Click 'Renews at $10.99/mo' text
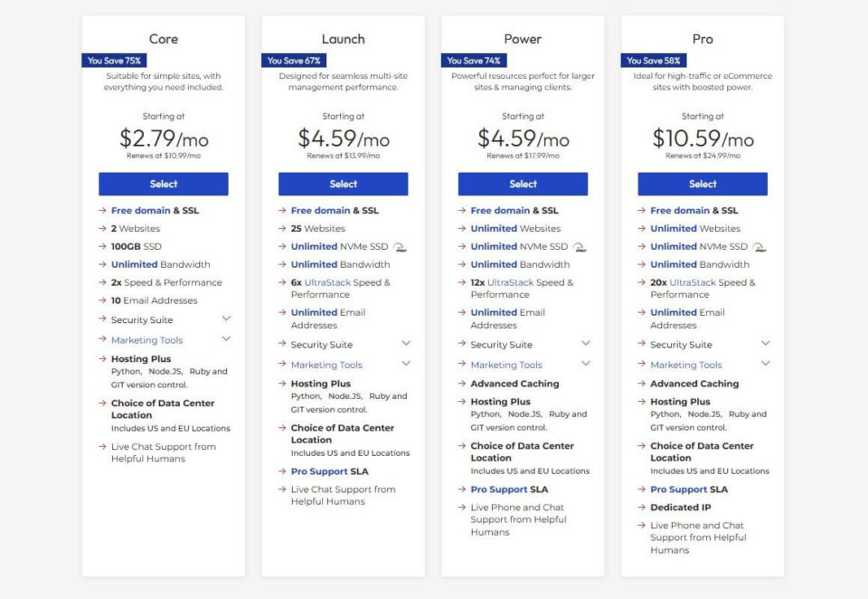This screenshot has width=868, height=599. [x=164, y=156]
